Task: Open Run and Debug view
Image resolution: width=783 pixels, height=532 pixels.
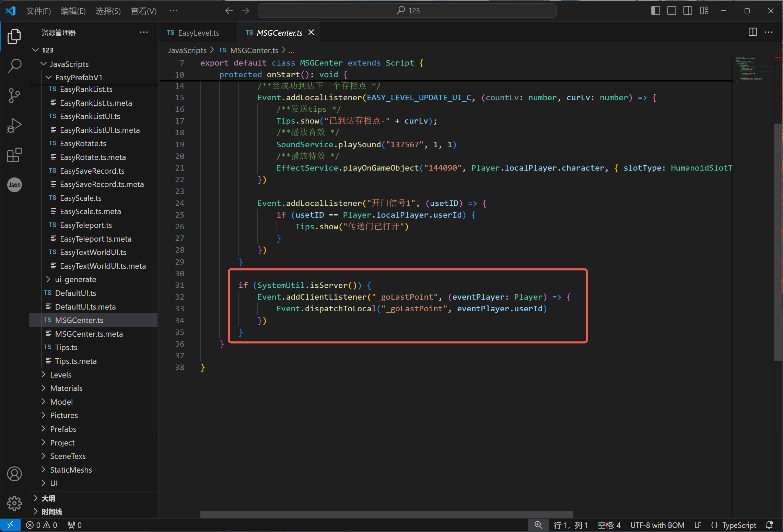Action: [x=14, y=126]
